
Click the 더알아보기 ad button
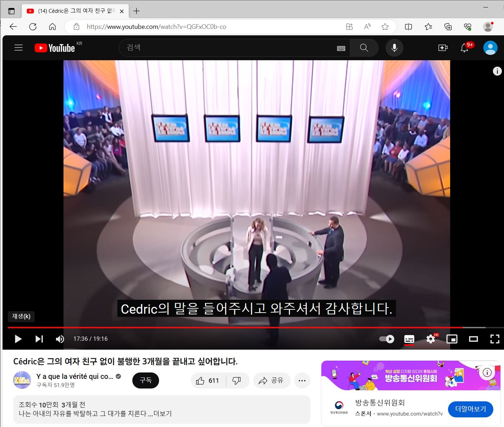pos(470,409)
